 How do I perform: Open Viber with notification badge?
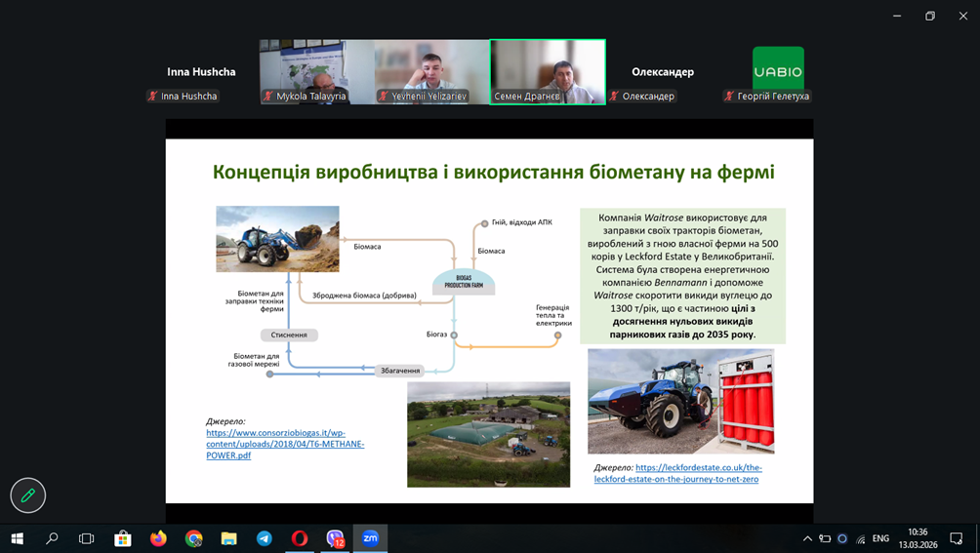point(335,538)
